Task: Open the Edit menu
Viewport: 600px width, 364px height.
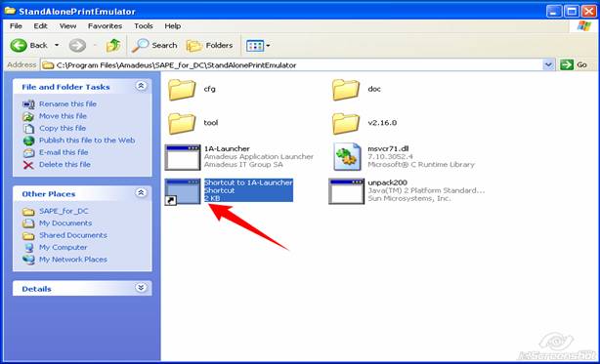Action: tap(40, 26)
